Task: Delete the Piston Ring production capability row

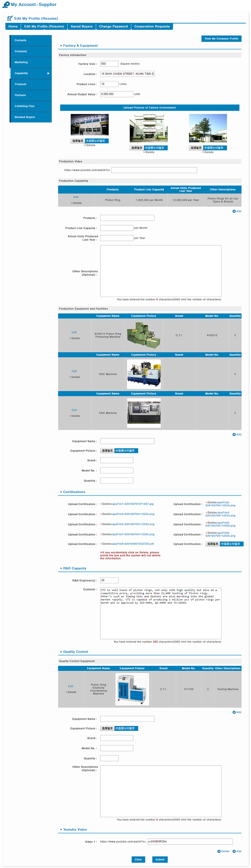Action: pyautogui.click(x=76, y=203)
